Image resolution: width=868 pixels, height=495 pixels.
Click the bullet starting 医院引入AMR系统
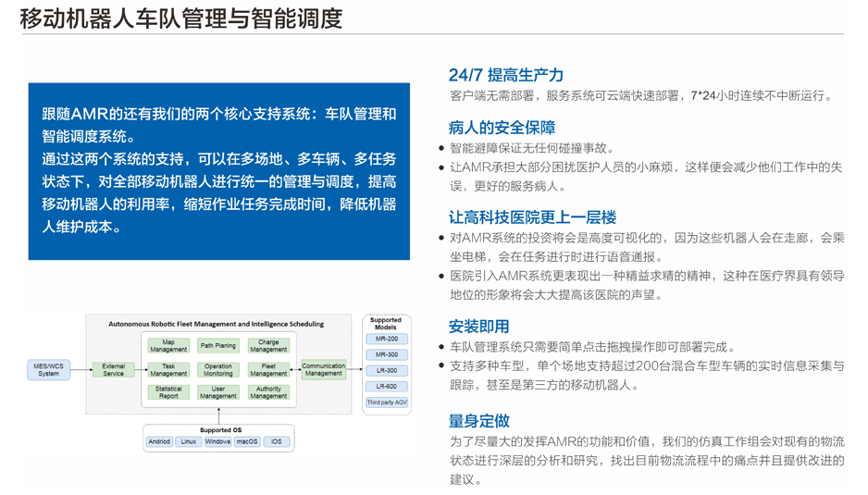[x=647, y=285]
